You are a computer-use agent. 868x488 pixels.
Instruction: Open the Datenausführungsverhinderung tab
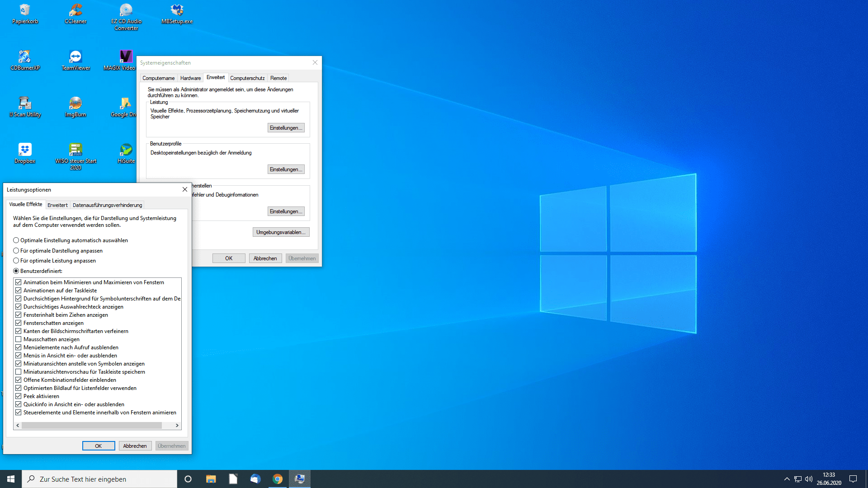coord(107,205)
